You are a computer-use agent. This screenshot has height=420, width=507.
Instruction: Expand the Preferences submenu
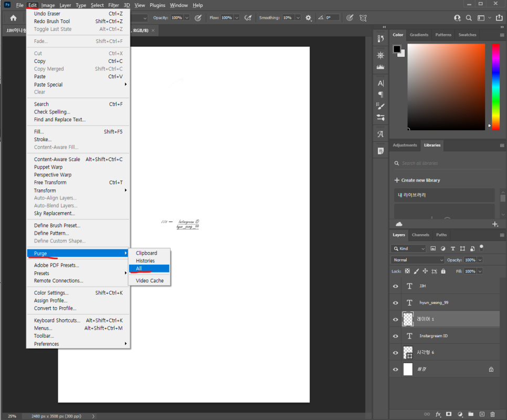tap(78, 344)
